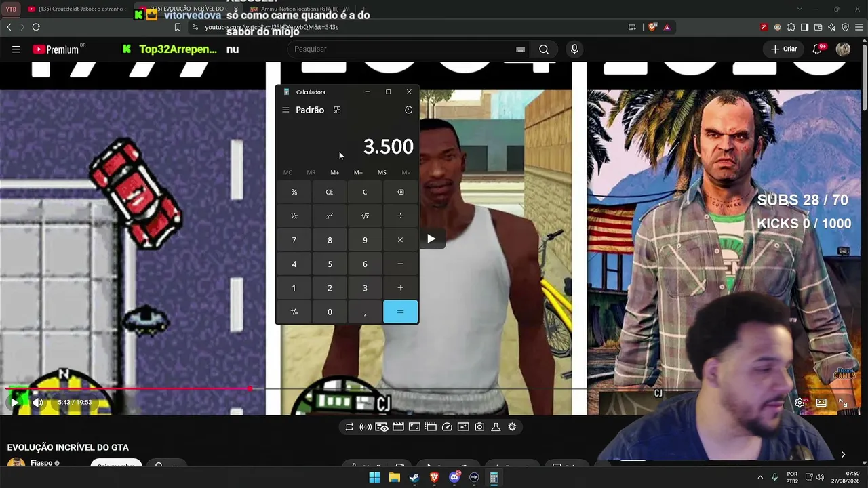This screenshot has height=488, width=868.
Task: Click the calculator multiply key
Action: 400,240
